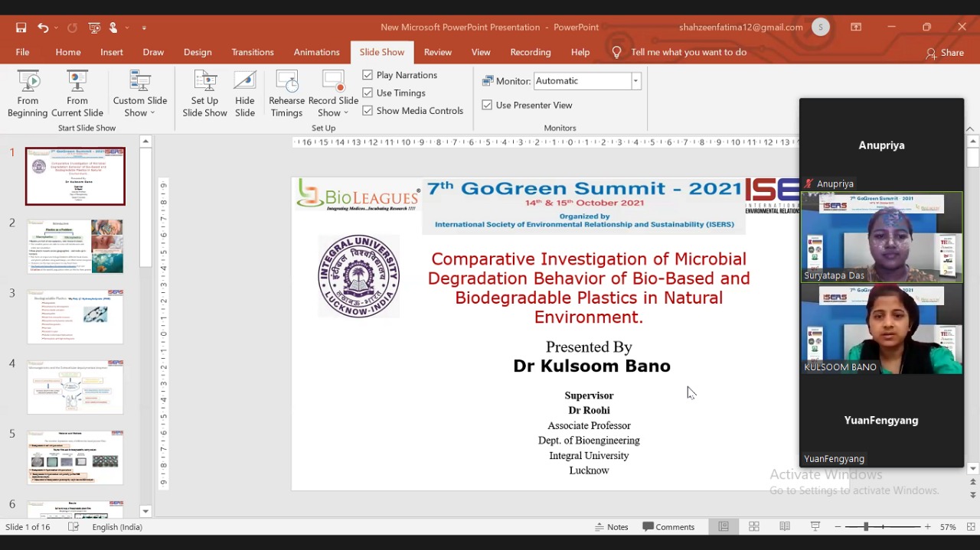Switch to Reading View
This screenshot has height=550, width=980.
coord(785,527)
